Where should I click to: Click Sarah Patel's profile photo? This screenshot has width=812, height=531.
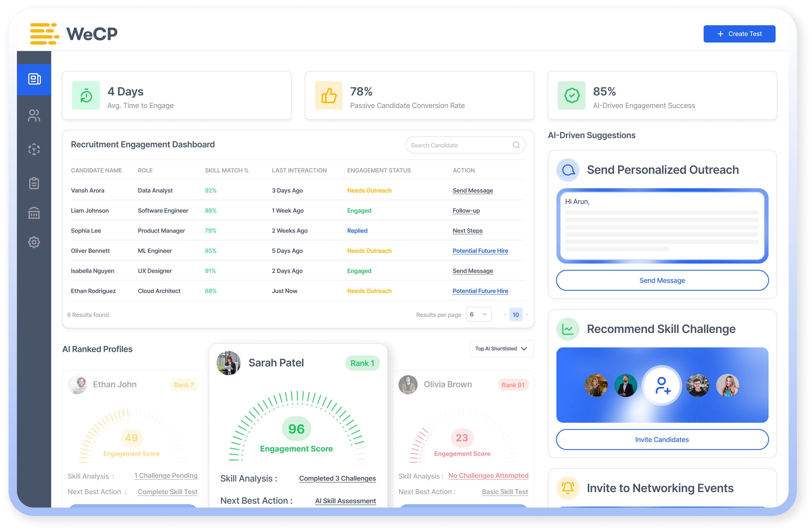pos(229,363)
